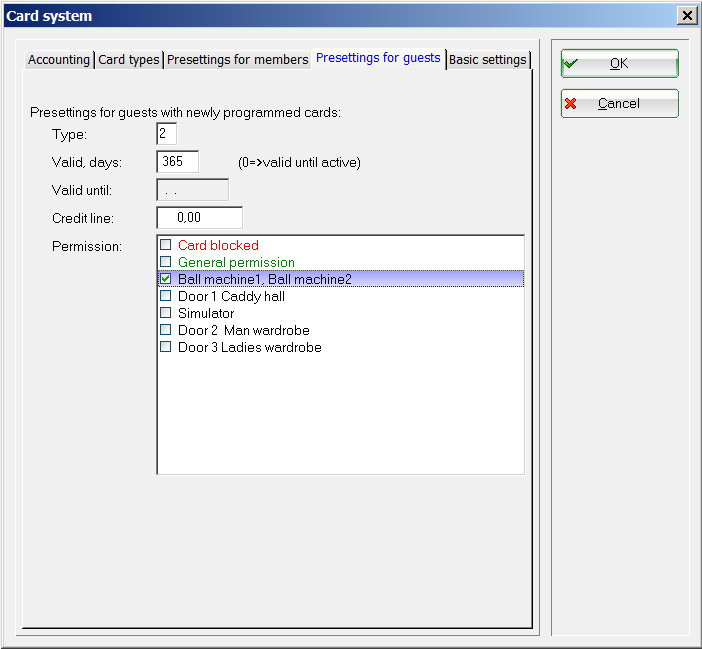Click the Valid until date field

click(193, 190)
